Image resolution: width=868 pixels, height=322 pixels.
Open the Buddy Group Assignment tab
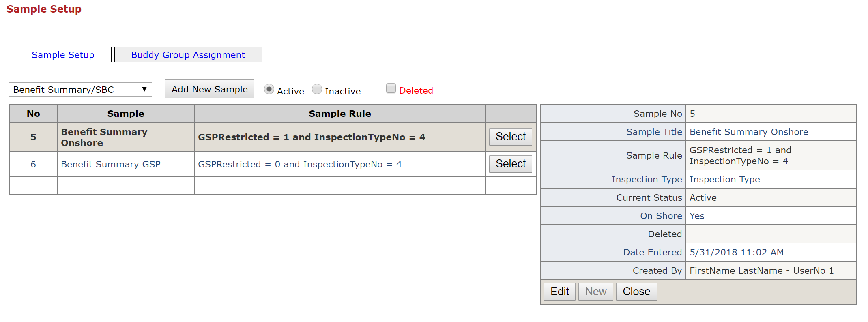188,55
